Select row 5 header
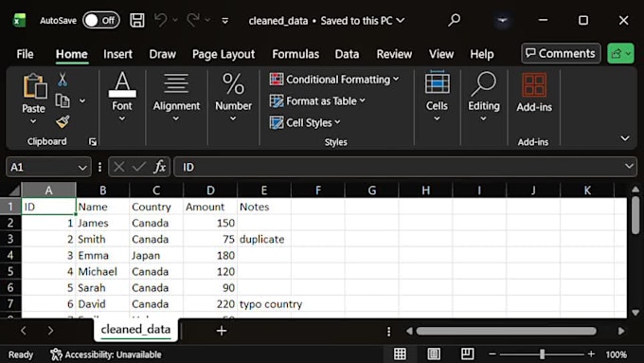644x363 pixels. tap(10, 271)
